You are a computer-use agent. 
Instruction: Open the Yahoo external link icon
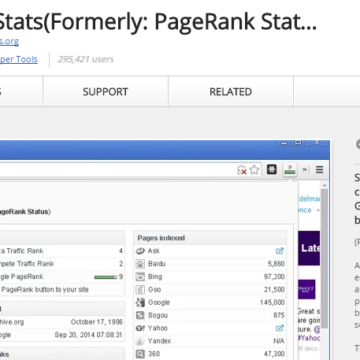tap(280, 328)
